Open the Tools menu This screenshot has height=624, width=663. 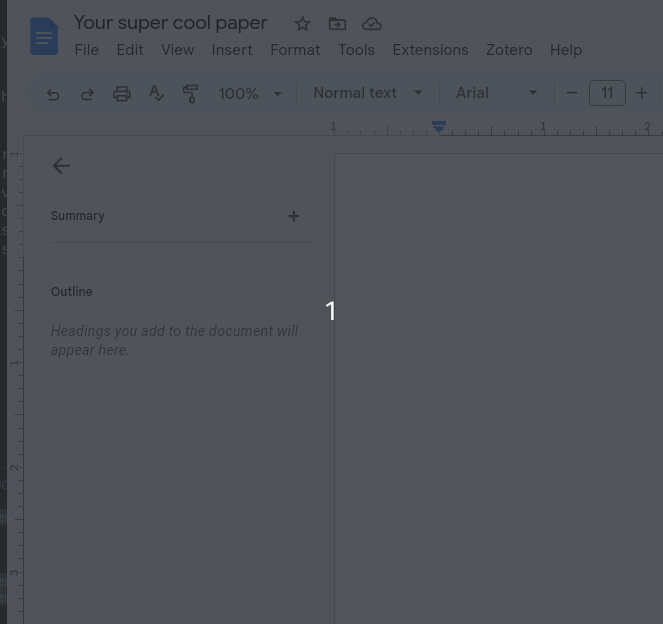356,50
